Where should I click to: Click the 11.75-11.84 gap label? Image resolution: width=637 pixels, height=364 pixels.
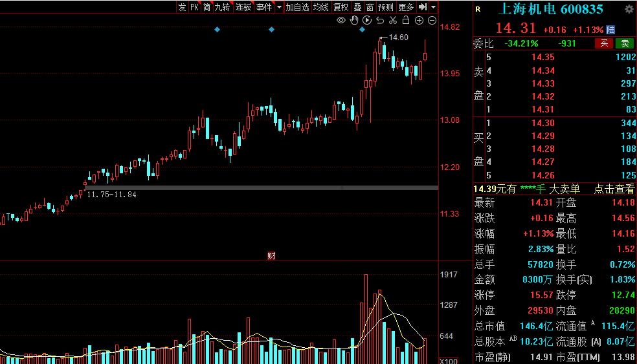[111, 195]
